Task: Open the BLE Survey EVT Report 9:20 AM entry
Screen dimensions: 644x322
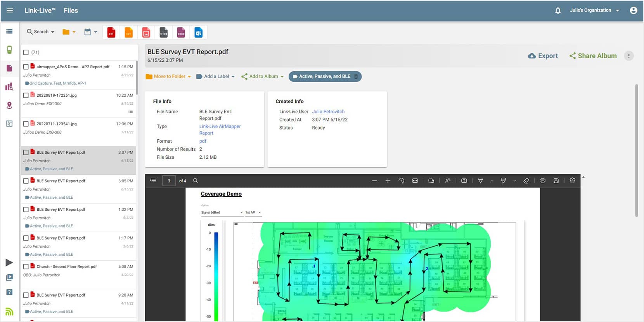Action: (78, 303)
